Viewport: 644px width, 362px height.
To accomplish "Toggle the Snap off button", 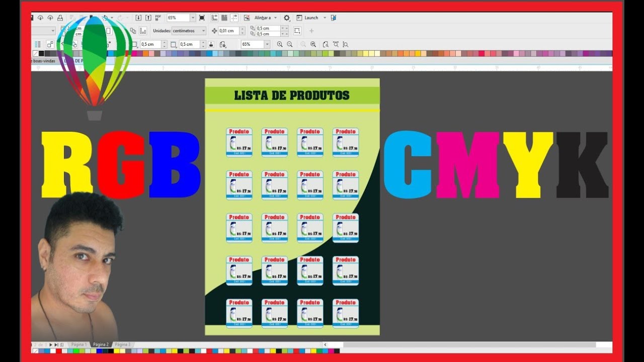I will tap(247, 18).
